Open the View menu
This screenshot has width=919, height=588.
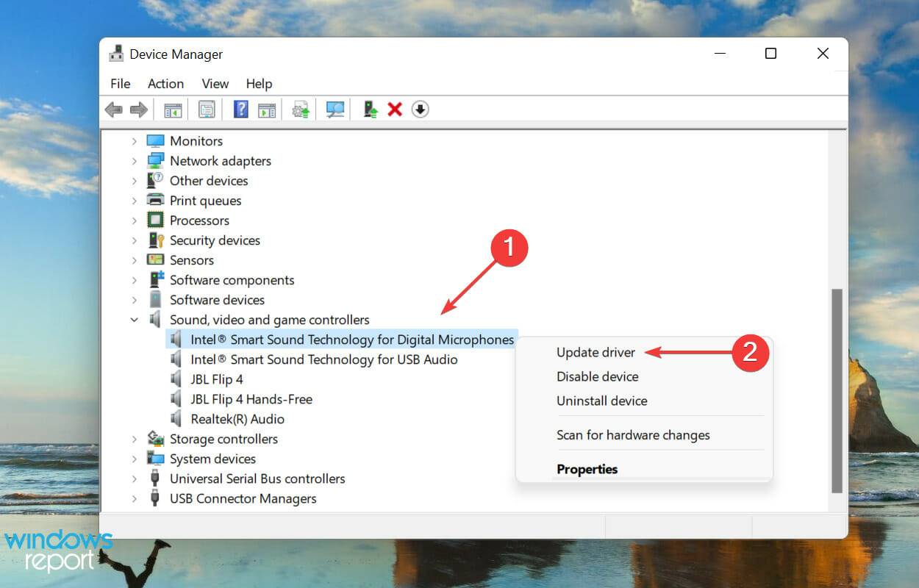pyautogui.click(x=215, y=83)
